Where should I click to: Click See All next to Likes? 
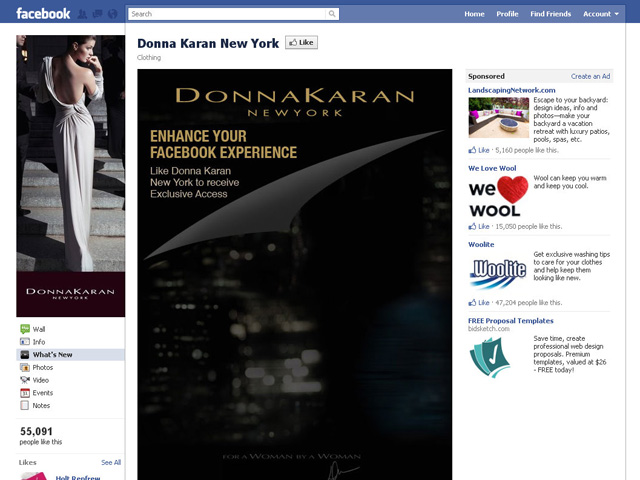point(111,462)
